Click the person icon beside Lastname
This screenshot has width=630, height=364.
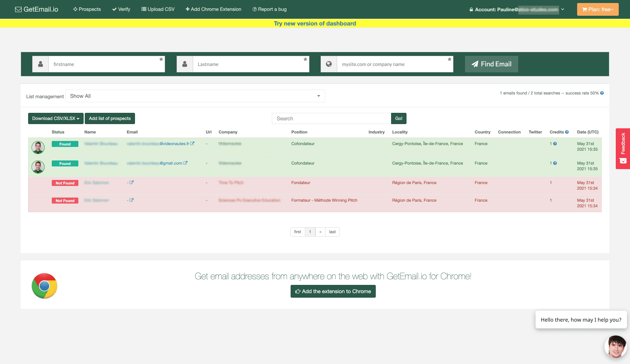pyautogui.click(x=185, y=64)
